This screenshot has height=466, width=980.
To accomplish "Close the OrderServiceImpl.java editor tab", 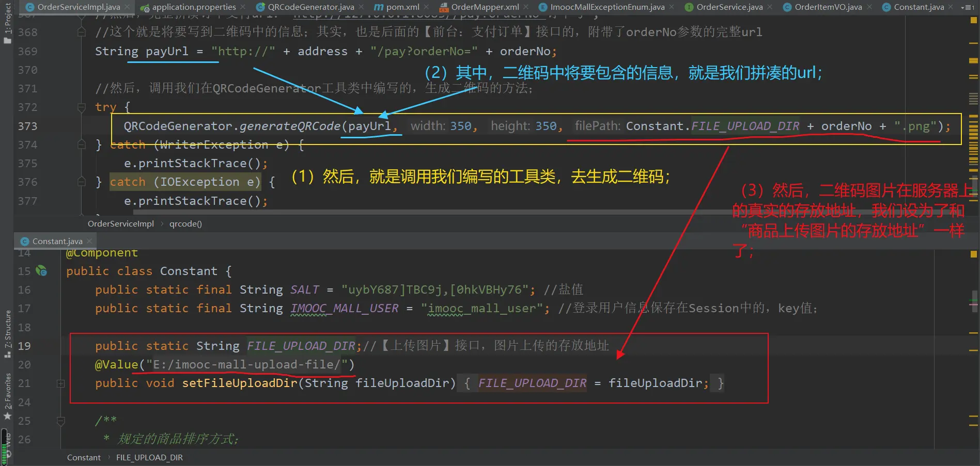I will pos(128,7).
